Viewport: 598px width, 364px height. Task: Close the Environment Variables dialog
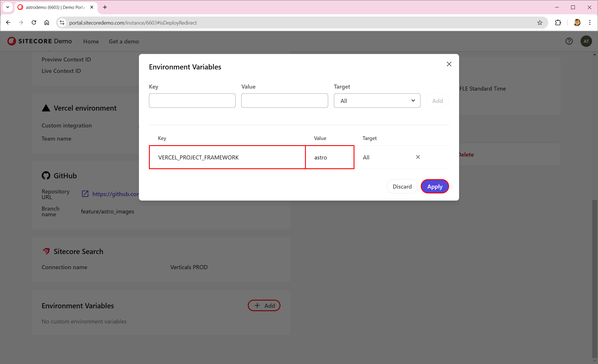pyautogui.click(x=449, y=64)
